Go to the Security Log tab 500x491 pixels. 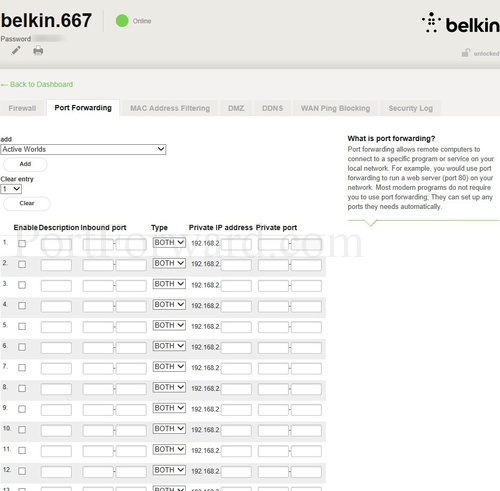[x=411, y=108]
